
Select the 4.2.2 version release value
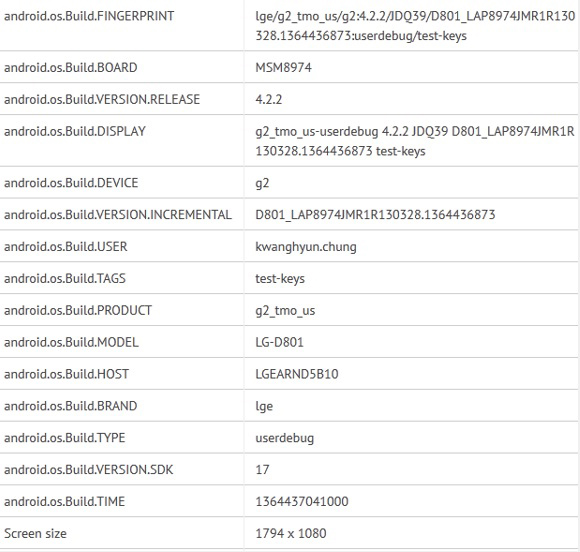tap(269, 99)
